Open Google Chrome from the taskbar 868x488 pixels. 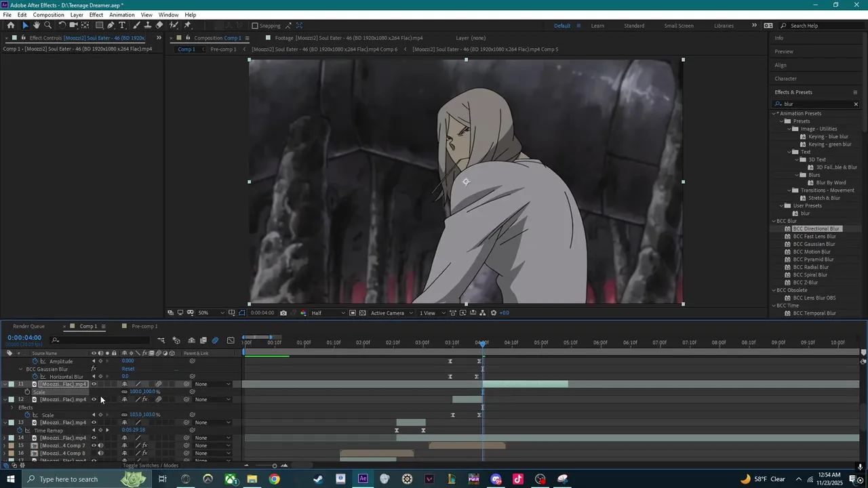[x=274, y=479]
